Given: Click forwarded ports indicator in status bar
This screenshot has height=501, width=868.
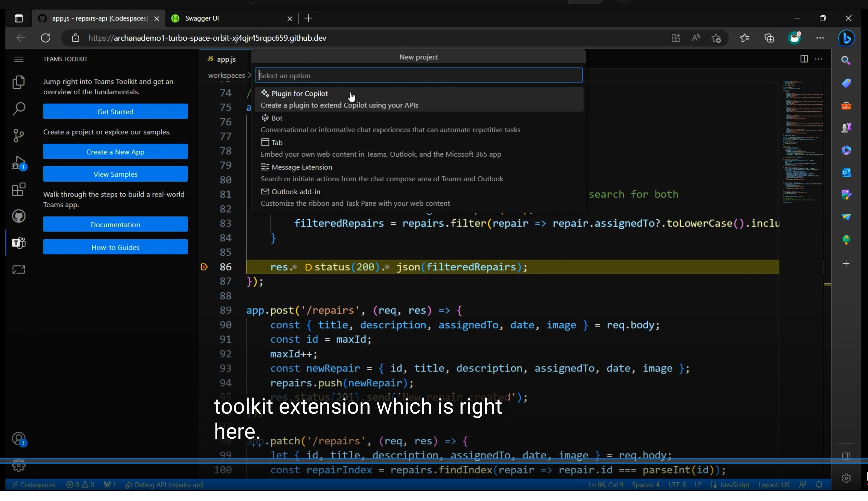Looking at the screenshot, I should pyautogui.click(x=110, y=485).
